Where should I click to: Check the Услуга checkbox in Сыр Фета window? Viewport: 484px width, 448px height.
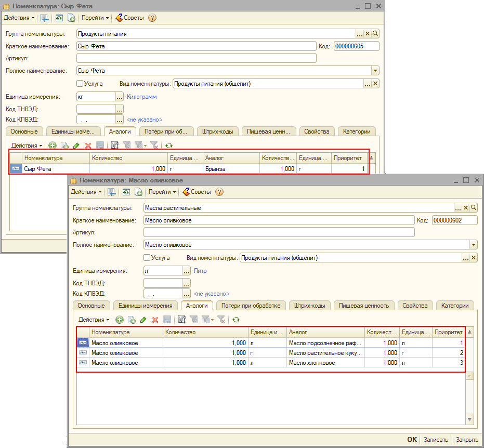(x=80, y=83)
